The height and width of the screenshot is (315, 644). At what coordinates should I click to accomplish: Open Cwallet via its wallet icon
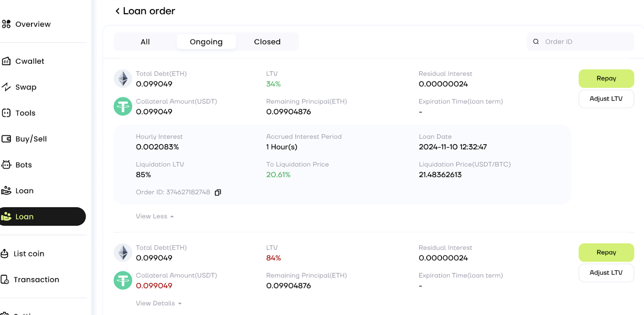pyautogui.click(x=6, y=61)
